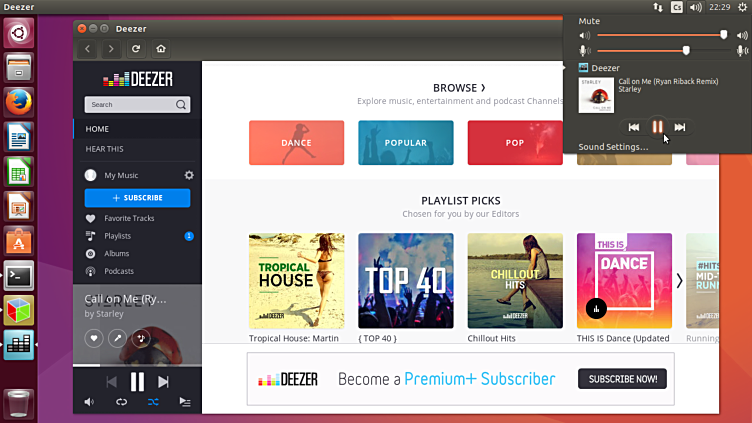Screen dimensions: 752x423
Task: Open the sound indicator in top panel
Action: coord(695,7)
